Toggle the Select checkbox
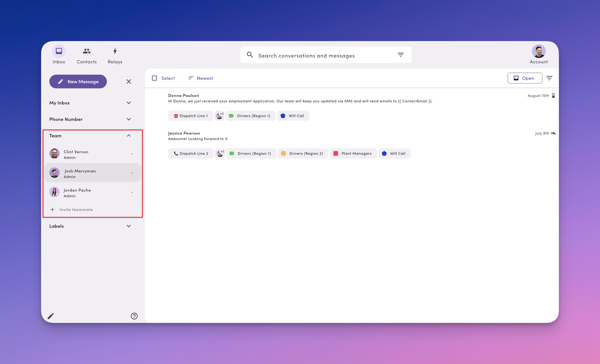 click(154, 78)
